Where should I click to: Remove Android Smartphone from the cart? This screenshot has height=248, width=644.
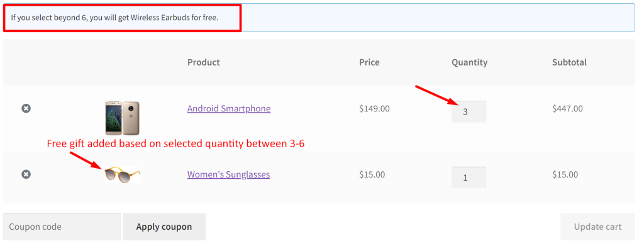point(26,108)
